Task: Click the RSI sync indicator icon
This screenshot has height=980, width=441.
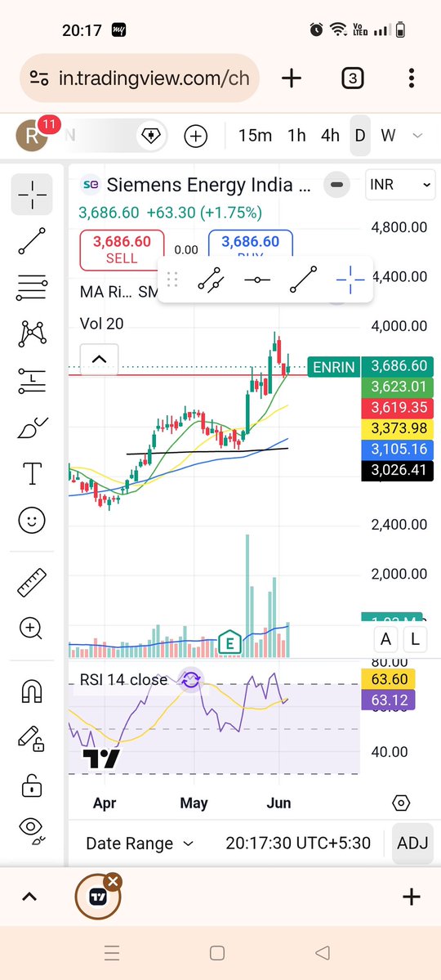Action: 191,681
